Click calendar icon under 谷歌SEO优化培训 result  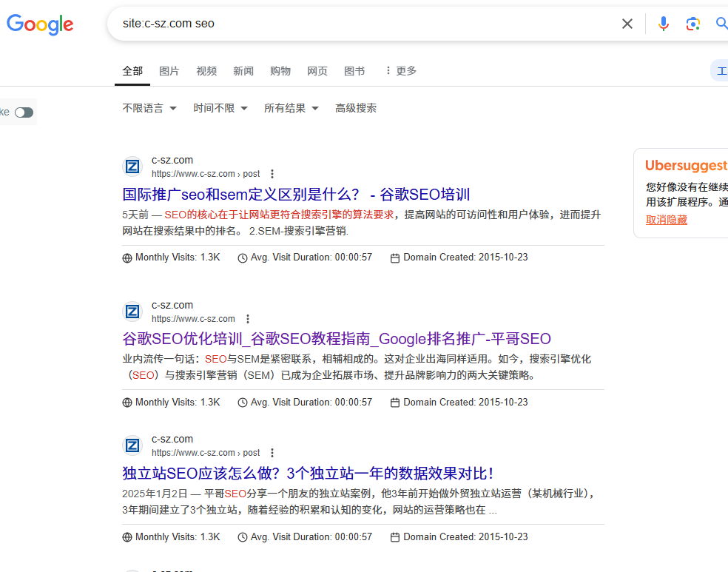tap(394, 403)
